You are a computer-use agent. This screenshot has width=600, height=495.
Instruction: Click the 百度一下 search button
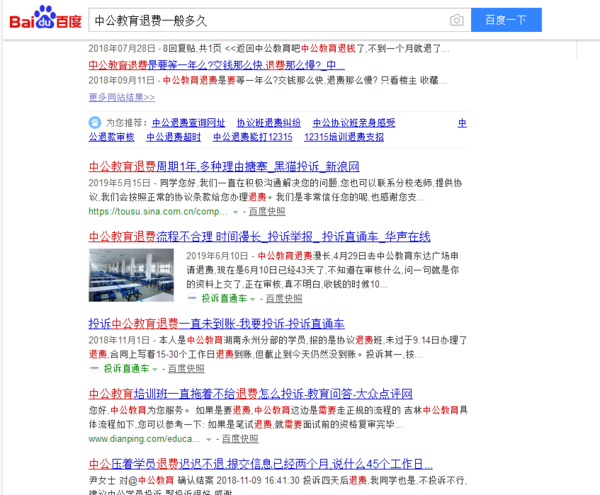pos(506,20)
